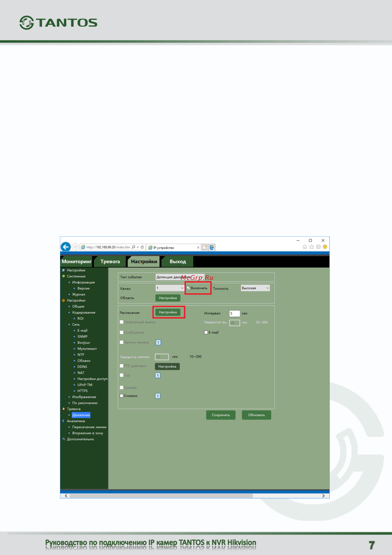This screenshot has height=555, width=392.
Task: Click the smiley feedback icon
Action: [325, 247]
